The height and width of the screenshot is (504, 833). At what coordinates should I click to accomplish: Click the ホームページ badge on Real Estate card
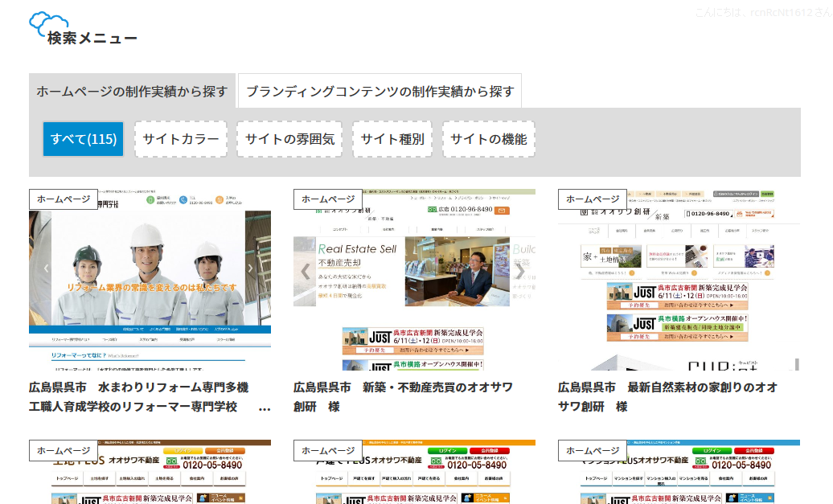click(x=328, y=199)
